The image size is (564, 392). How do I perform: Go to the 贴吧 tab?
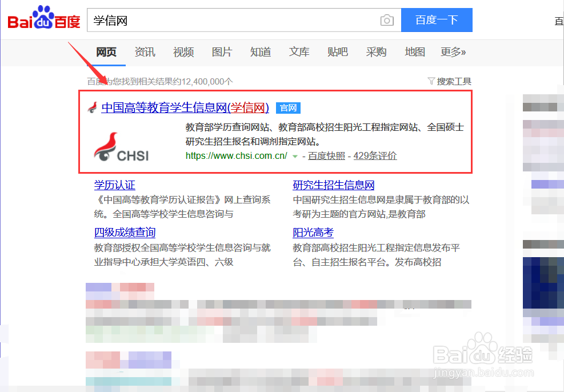pyautogui.click(x=338, y=52)
